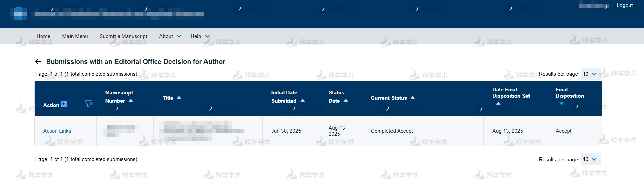The width and height of the screenshot is (644, 189).
Task: Click the journal logo in header
Action: click(19, 14)
